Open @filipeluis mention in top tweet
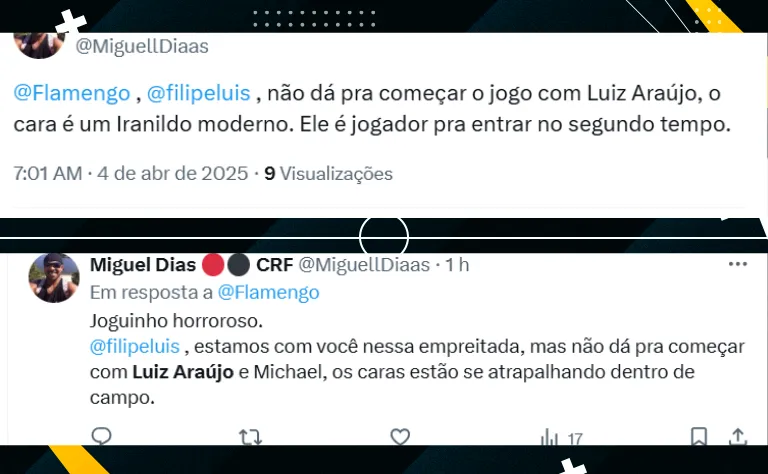Screen dimensions: 768x474 (199, 93)
